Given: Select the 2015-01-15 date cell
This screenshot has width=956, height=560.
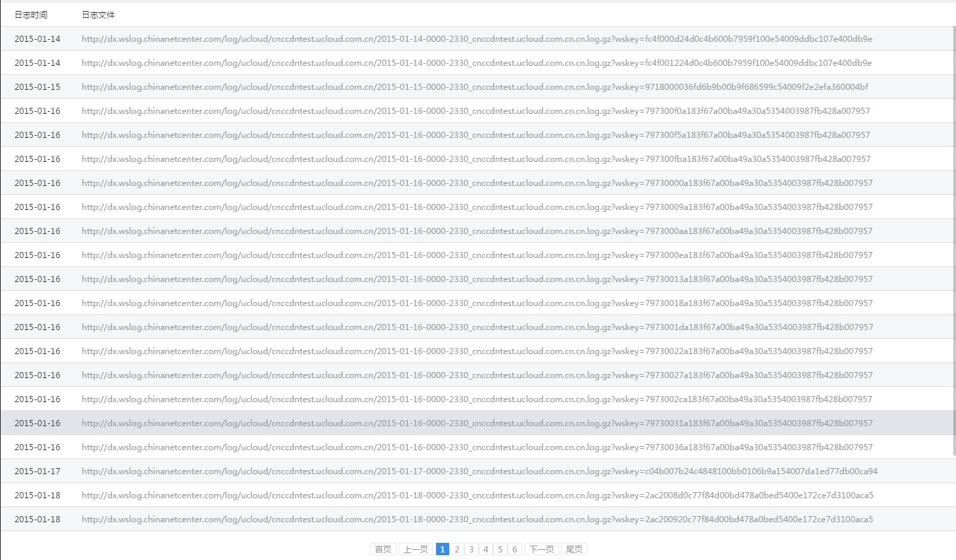Looking at the screenshot, I should coord(37,87).
